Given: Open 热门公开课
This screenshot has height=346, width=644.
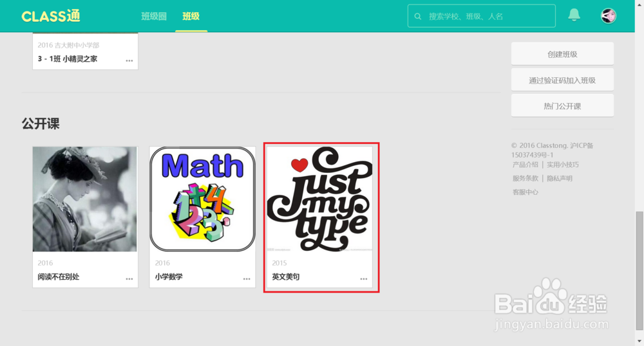Looking at the screenshot, I should [562, 105].
